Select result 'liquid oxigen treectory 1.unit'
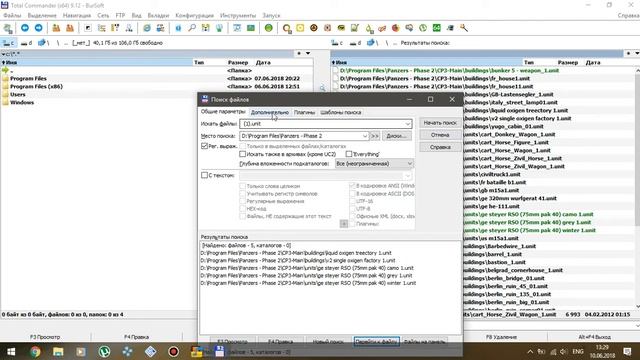This screenshot has height=360, width=640. click(296, 253)
